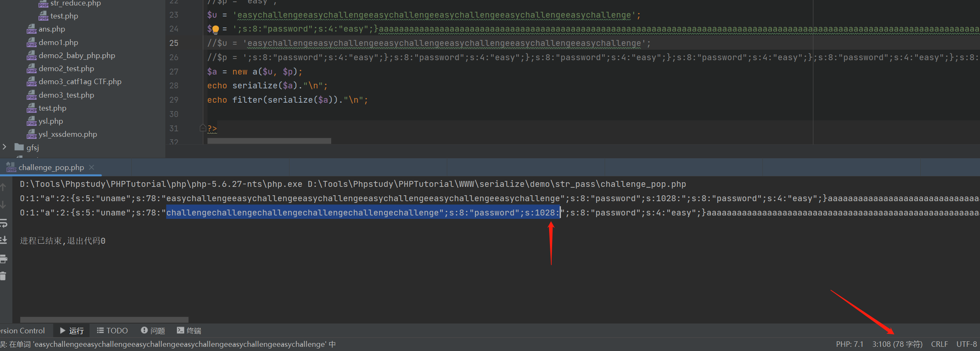Screen dimensions: 980x351
Task: Open test.php listed below demo3_test.php
Action: pos(53,108)
